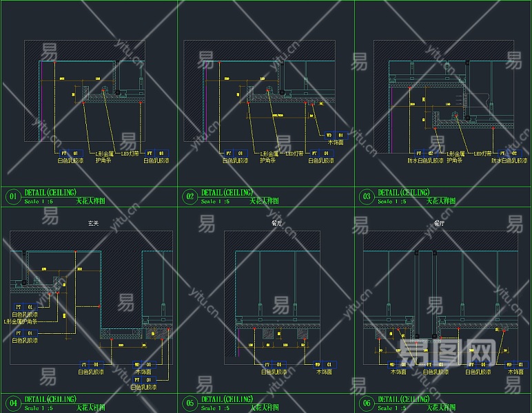
Task: Select L形金属护角条 label in detail 02
Action: pos(269,157)
